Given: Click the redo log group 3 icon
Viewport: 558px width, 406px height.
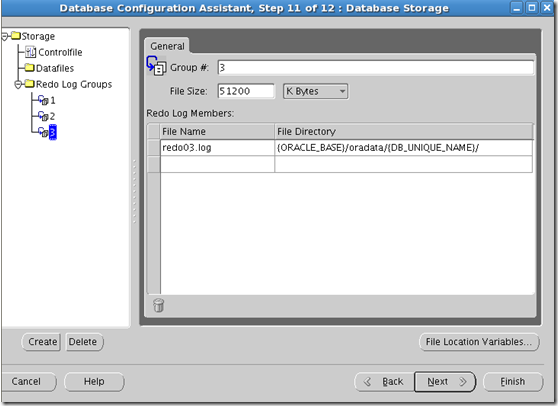Looking at the screenshot, I should tap(43, 132).
